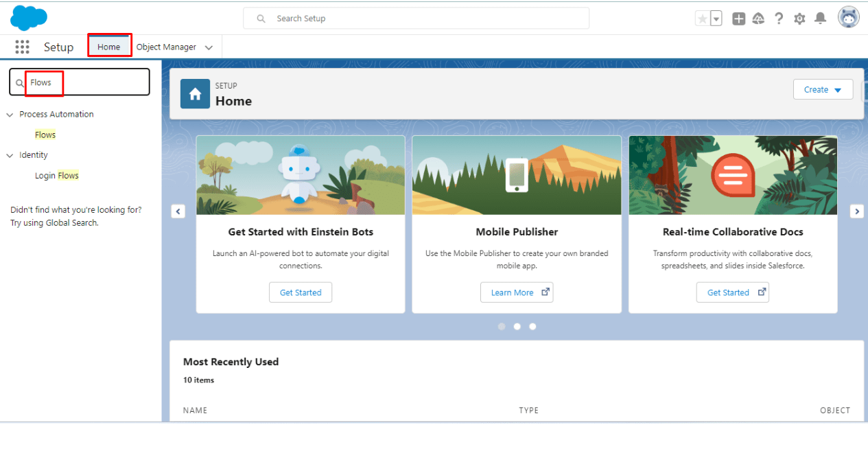
Task: Open the Global Actions plus icon
Action: coord(738,19)
